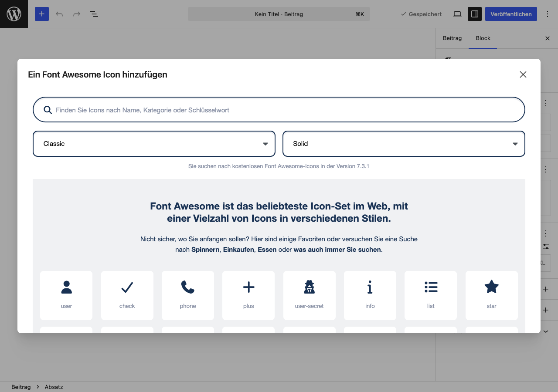
Task: Click the Essen search suggestion
Action: [267, 250]
